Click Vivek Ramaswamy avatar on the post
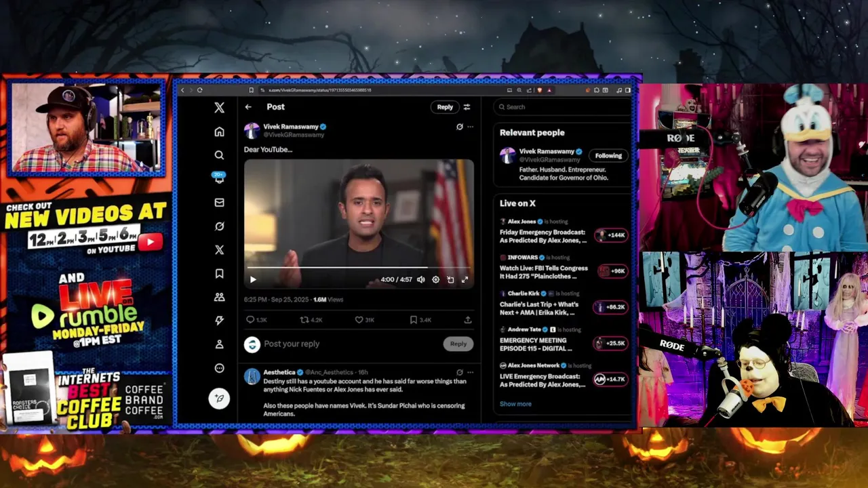 252,131
